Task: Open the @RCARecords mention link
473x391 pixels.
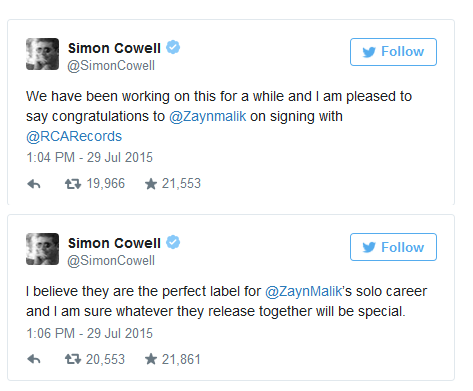Action: (x=74, y=137)
